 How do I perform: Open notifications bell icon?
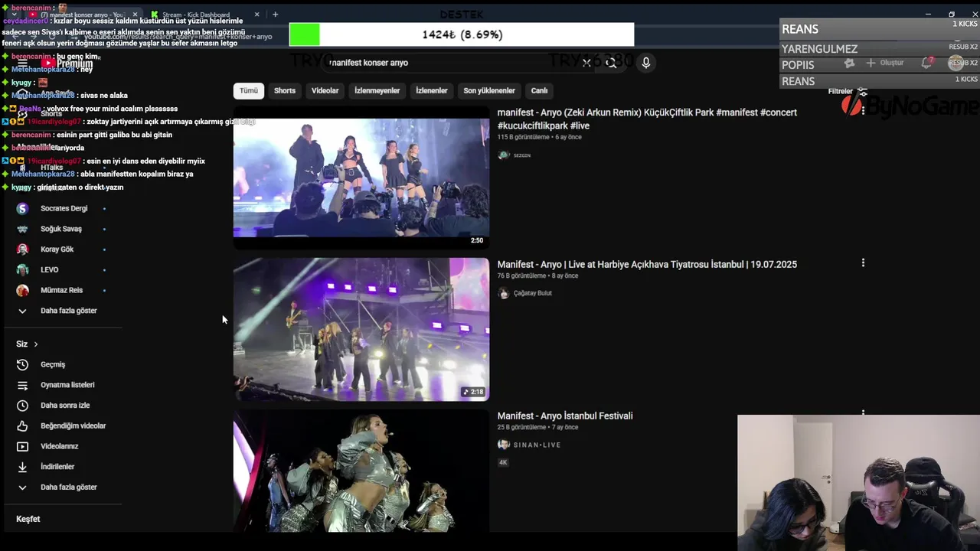click(926, 63)
